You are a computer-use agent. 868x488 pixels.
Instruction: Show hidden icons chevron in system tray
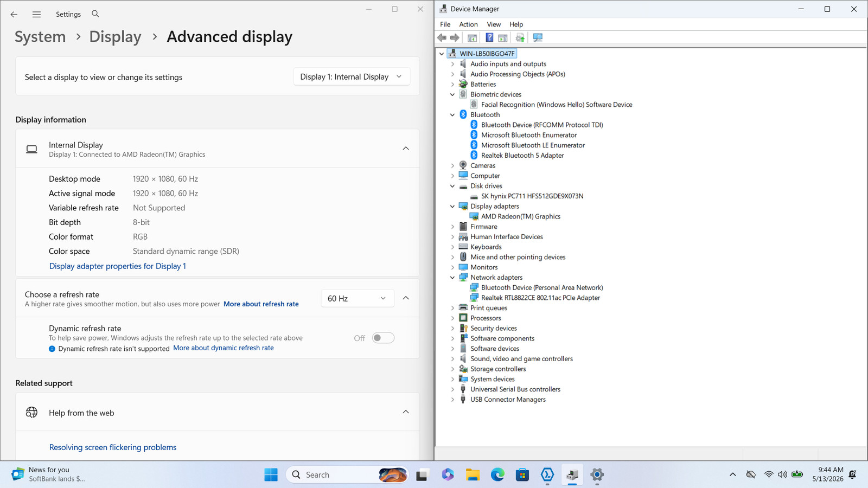[733, 474]
